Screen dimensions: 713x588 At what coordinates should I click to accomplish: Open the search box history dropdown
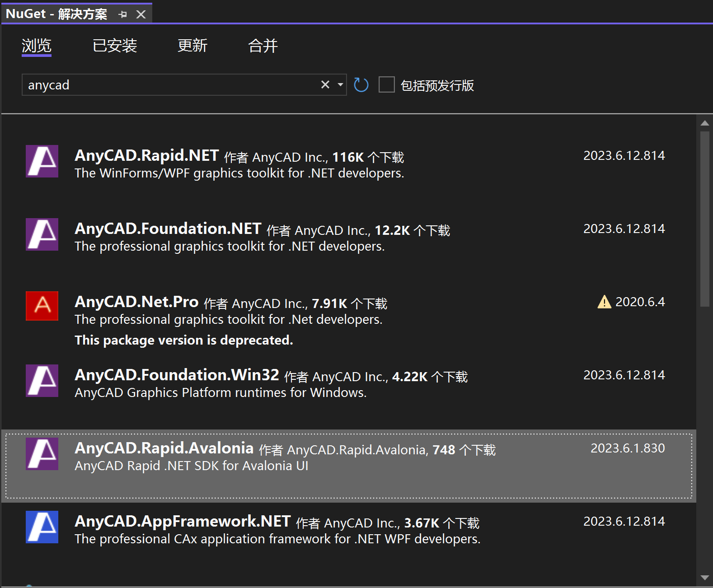pyautogui.click(x=340, y=85)
